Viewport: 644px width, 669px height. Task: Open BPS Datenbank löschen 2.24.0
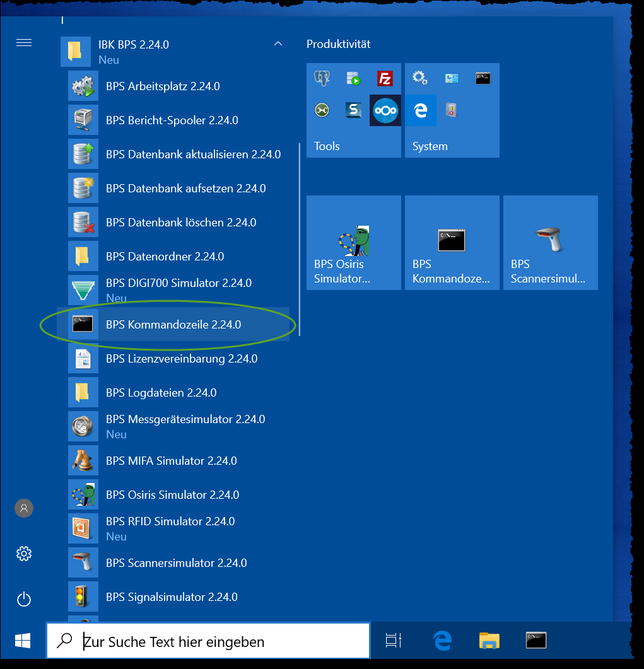(x=180, y=223)
